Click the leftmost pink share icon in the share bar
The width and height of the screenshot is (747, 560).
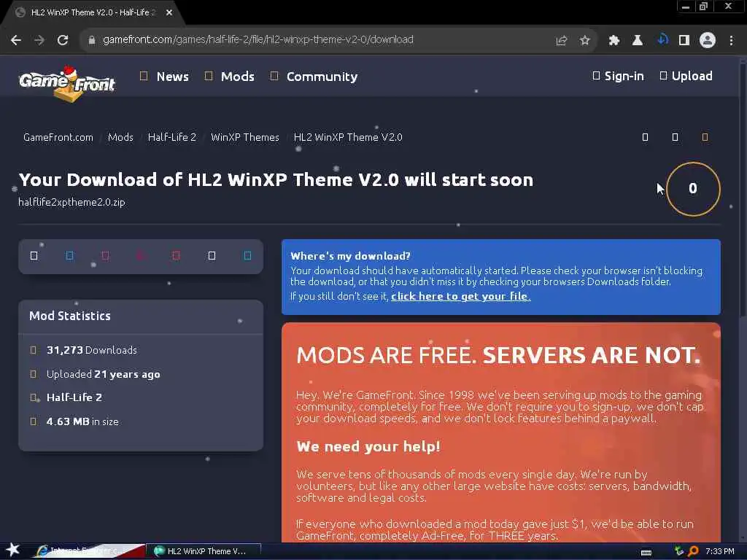click(105, 256)
